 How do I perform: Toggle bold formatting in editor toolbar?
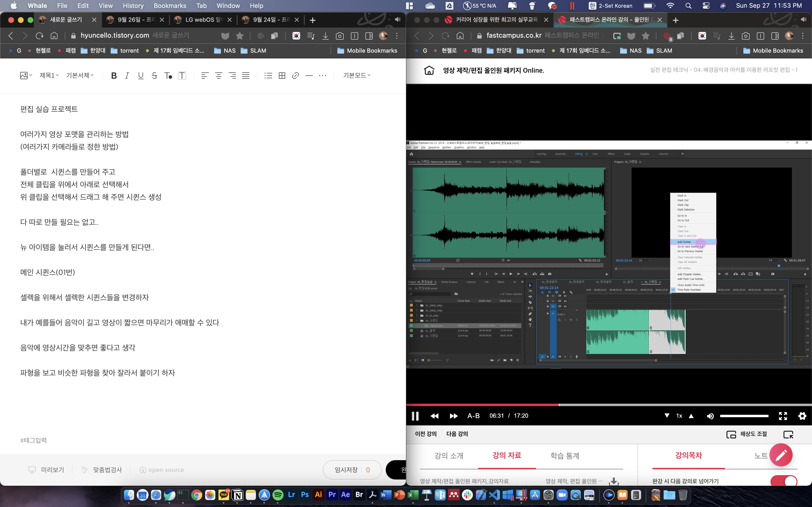(x=114, y=75)
